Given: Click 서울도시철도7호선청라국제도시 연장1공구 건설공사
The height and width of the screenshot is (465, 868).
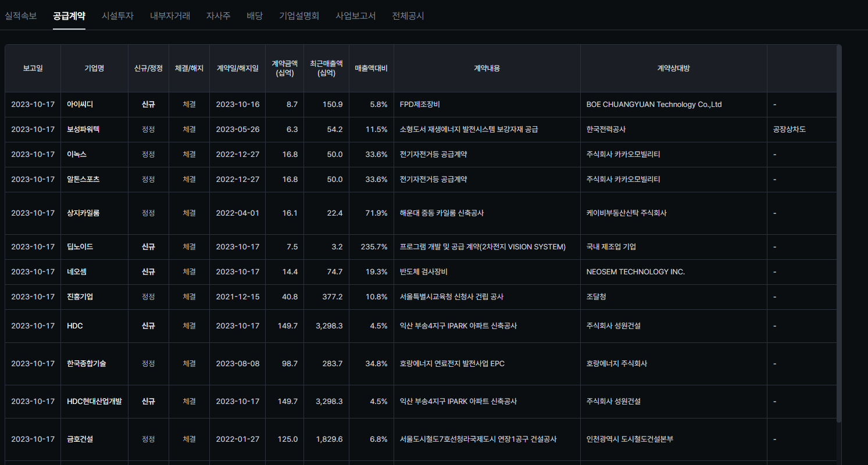Looking at the screenshot, I should click(478, 439).
